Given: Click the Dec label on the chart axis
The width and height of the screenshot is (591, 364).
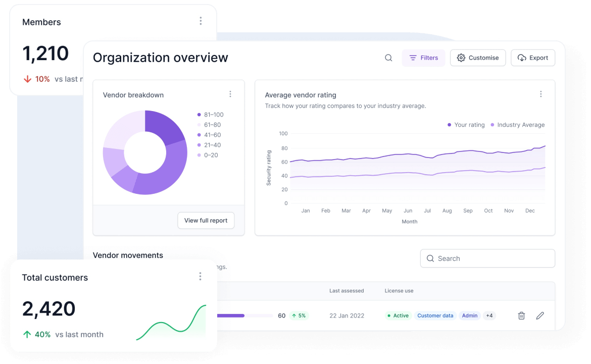Looking at the screenshot, I should (530, 211).
